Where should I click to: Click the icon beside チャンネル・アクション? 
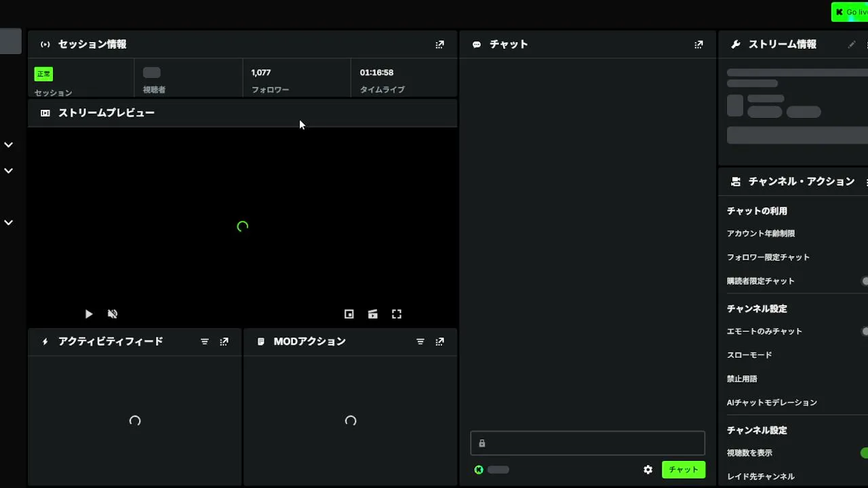pos(736,182)
